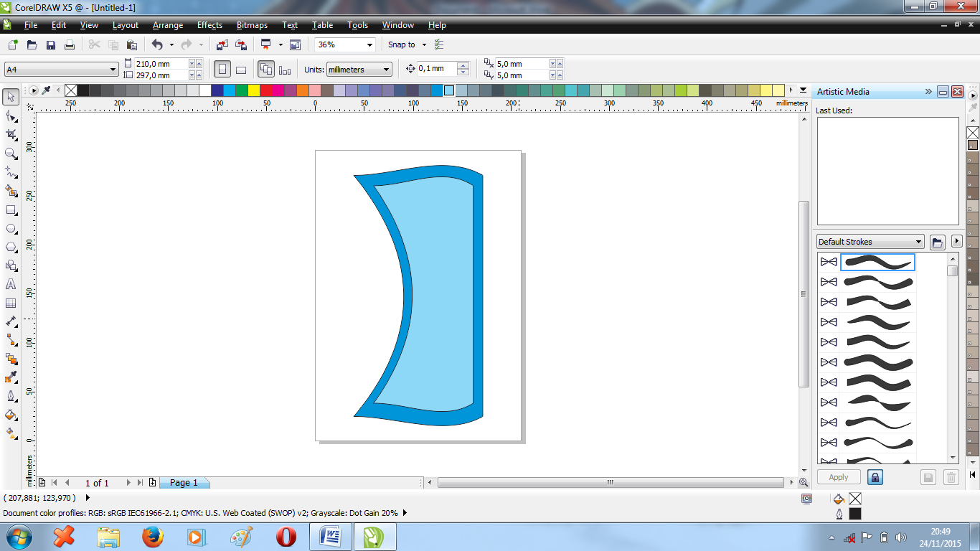Select the Paste clipboard icon
Screen dimensions: 980x551
131,44
